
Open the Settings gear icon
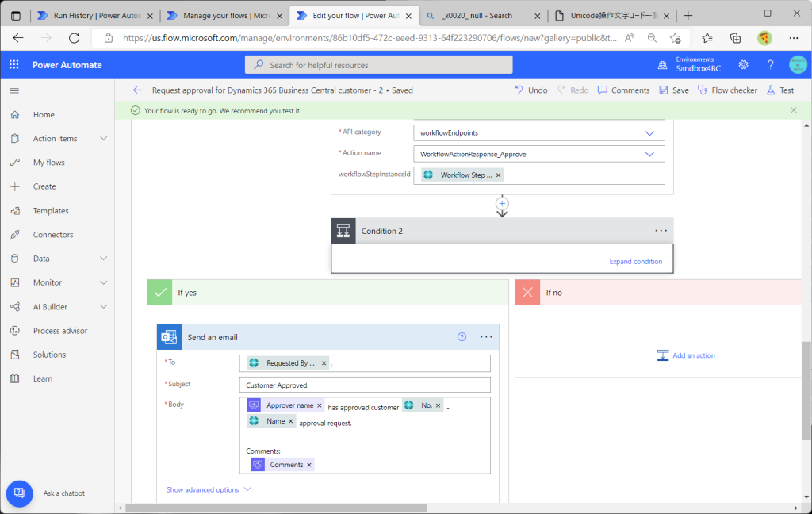coord(743,65)
